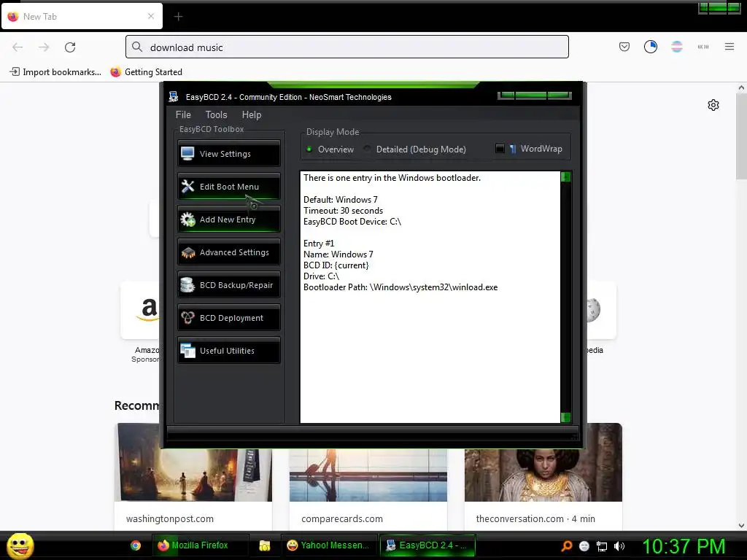
Task: Click the 'Entry #1' line
Action: click(x=319, y=244)
